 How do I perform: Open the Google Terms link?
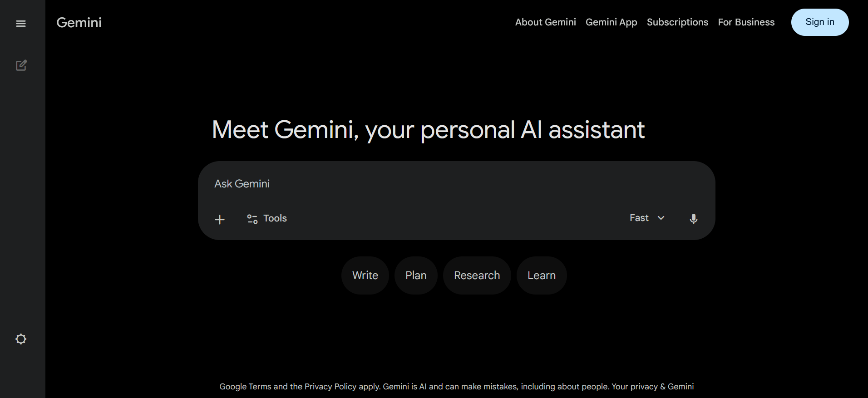(245, 386)
